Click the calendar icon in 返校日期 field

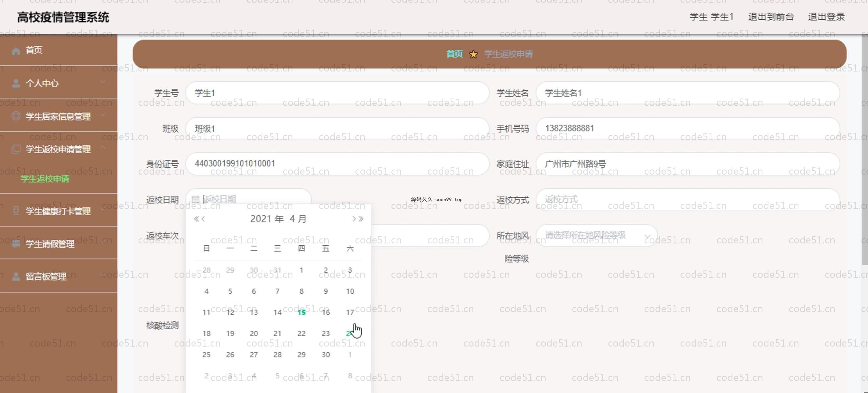tap(195, 199)
